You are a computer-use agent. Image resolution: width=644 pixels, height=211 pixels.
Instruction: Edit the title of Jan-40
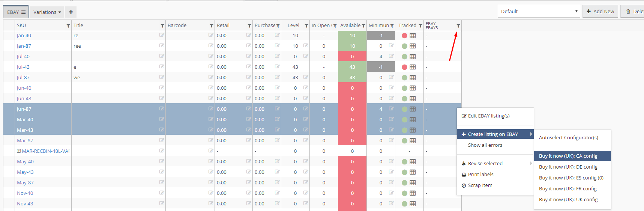tap(162, 35)
